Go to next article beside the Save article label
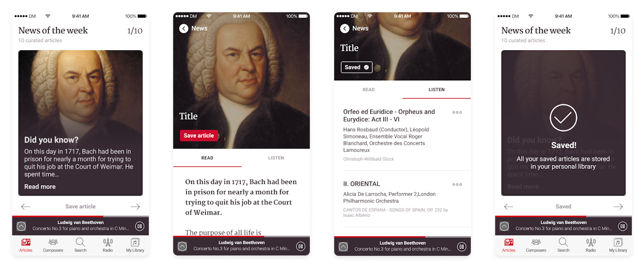 point(135,207)
